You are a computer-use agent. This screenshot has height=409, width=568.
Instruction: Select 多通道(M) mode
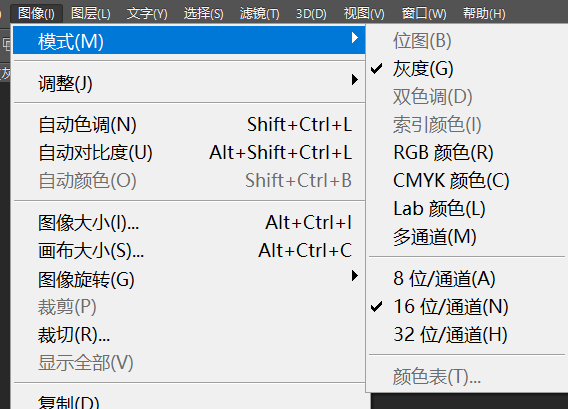pos(435,237)
